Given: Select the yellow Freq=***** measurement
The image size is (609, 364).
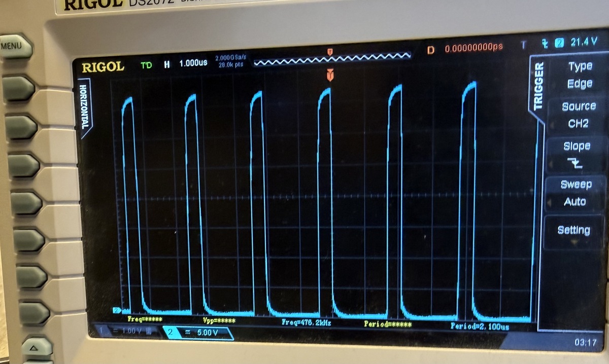Looking at the screenshot, I should click(x=144, y=319).
